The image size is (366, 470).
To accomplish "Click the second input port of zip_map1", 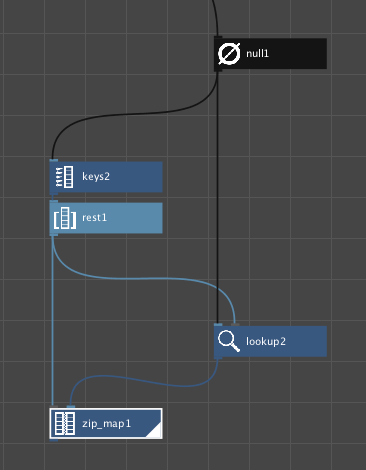I will pyautogui.click(x=71, y=407).
